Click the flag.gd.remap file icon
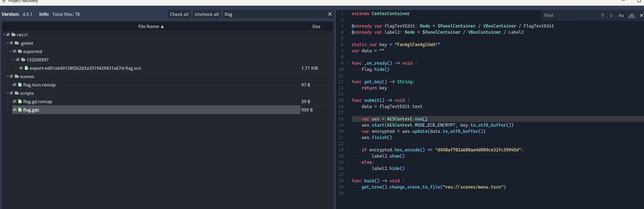 tap(20, 101)
